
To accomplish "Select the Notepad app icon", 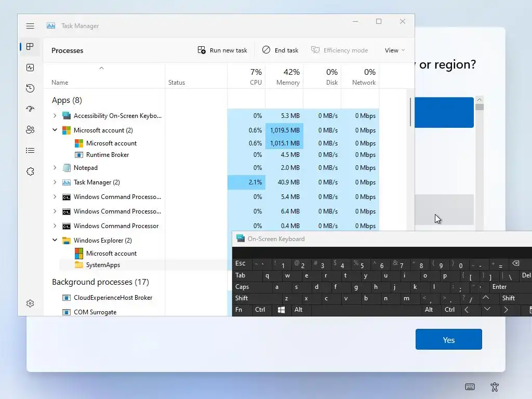I will point(66,168).
